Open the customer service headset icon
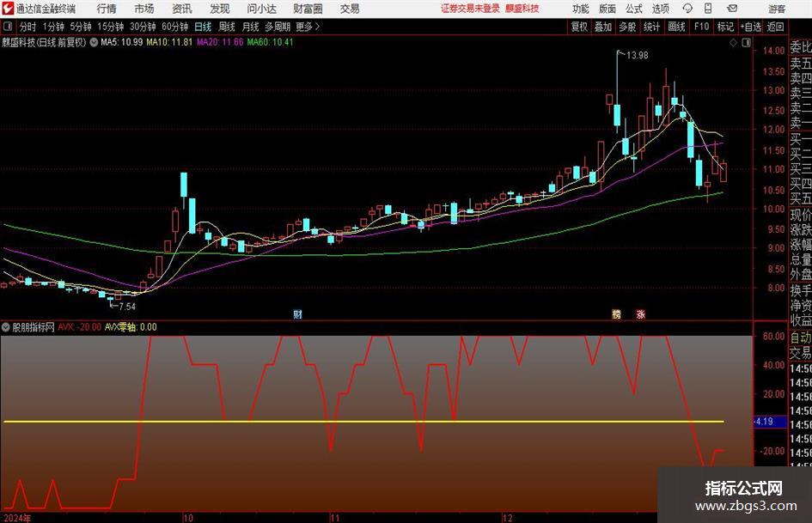The height and width of the screenshot is (523, 812). click(687, 9)
